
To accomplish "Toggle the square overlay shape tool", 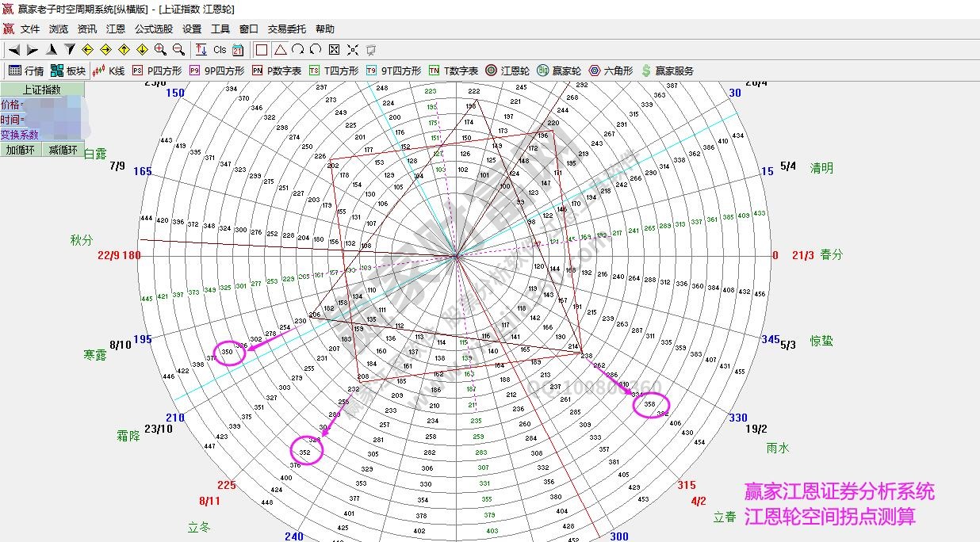I will tap(262, 49).
